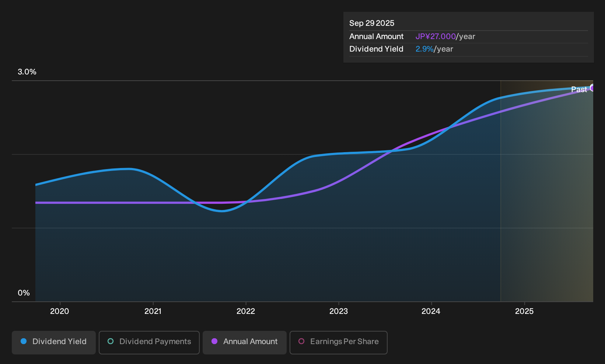Viewport: 605px width, 364px height.
Task: Click the end-point marker beside Past label
Action: coord(592,88)
